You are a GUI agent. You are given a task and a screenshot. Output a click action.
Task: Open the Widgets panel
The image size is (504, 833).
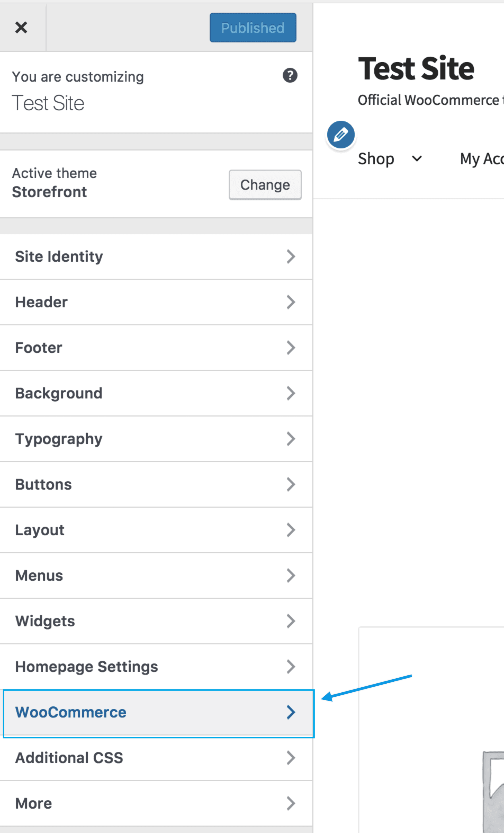click(x=155, y=621)
